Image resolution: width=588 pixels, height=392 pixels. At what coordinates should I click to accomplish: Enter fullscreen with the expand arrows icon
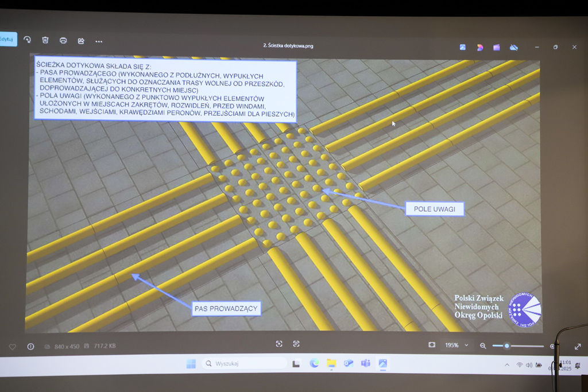578,347
